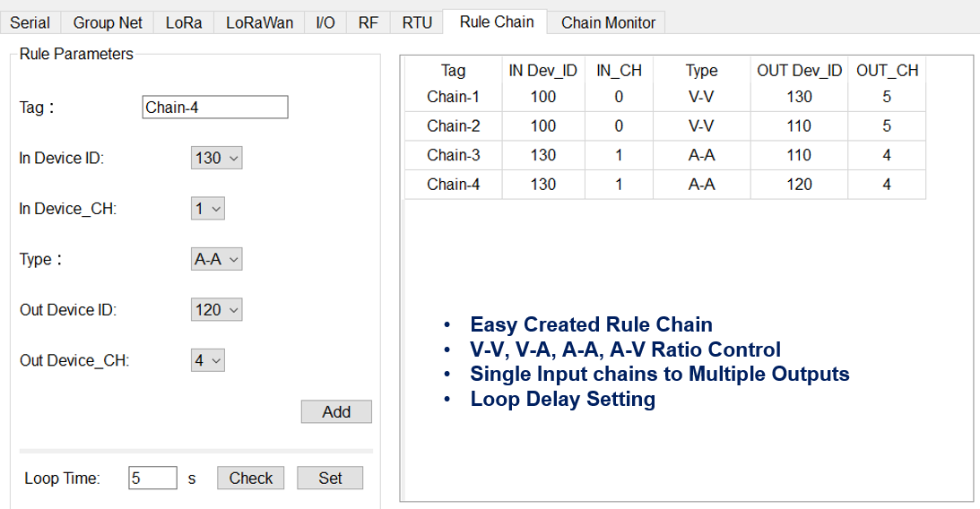Click the Check loop time button
The width and height of the screenshot is (980, 509).
[x=251, y=478]
